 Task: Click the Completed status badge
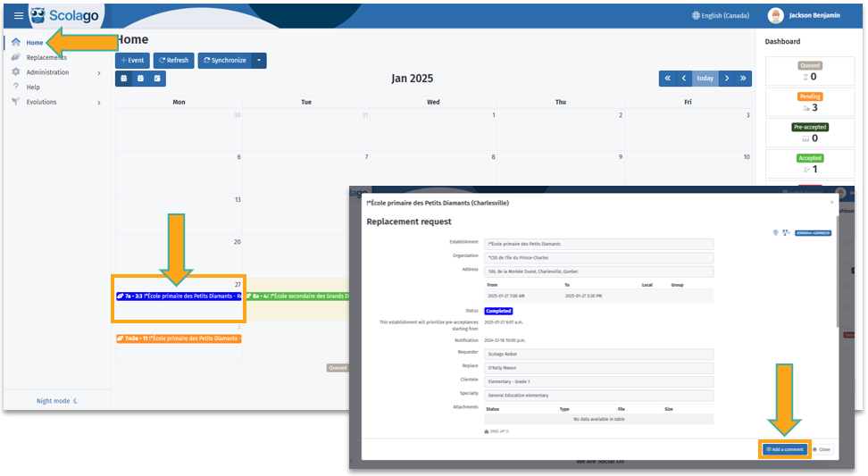click(x=498, y=311)
